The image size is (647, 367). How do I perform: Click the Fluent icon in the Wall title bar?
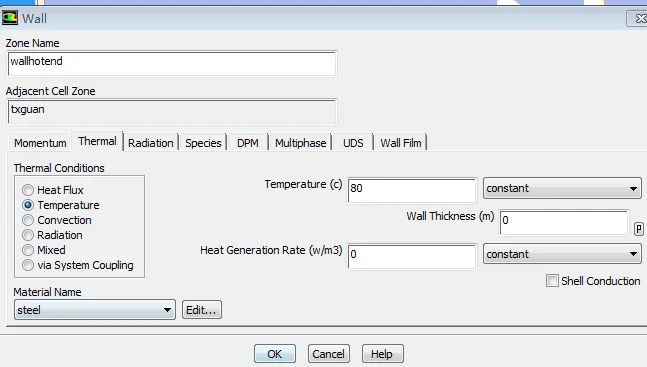tap(9, 18)
